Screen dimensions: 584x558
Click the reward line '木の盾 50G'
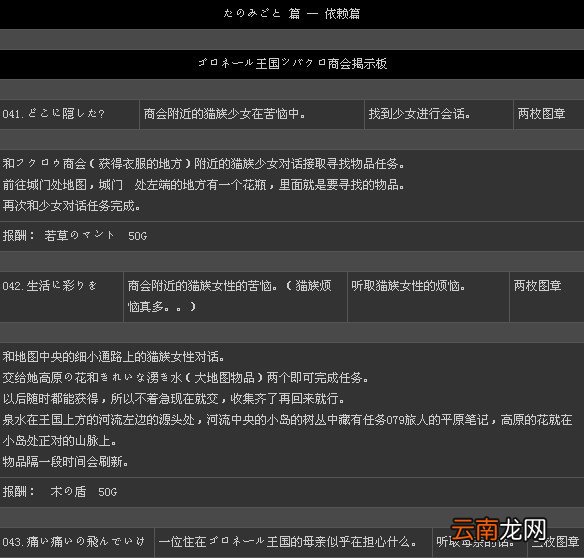[60, 492]
